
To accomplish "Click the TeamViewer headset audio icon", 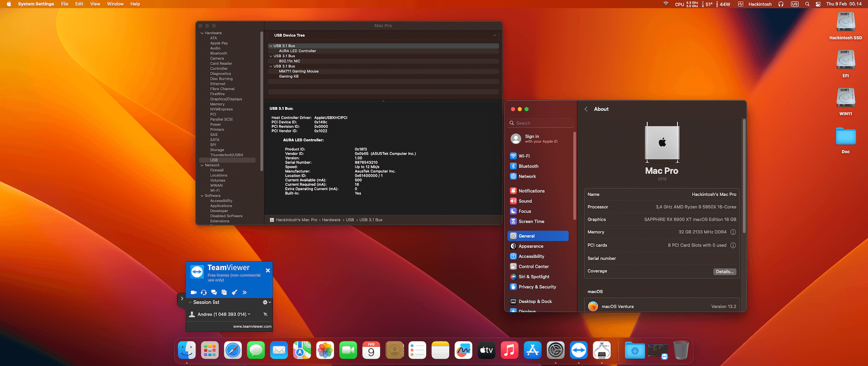I will (204, 292).
